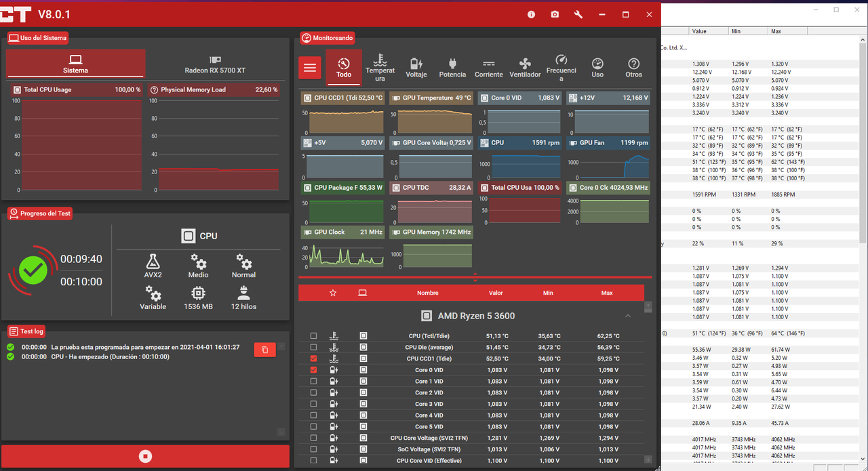Viewport: 868px width, 471px height.
Task: Click the sensor table scroll down arrow
Action: 648,461
